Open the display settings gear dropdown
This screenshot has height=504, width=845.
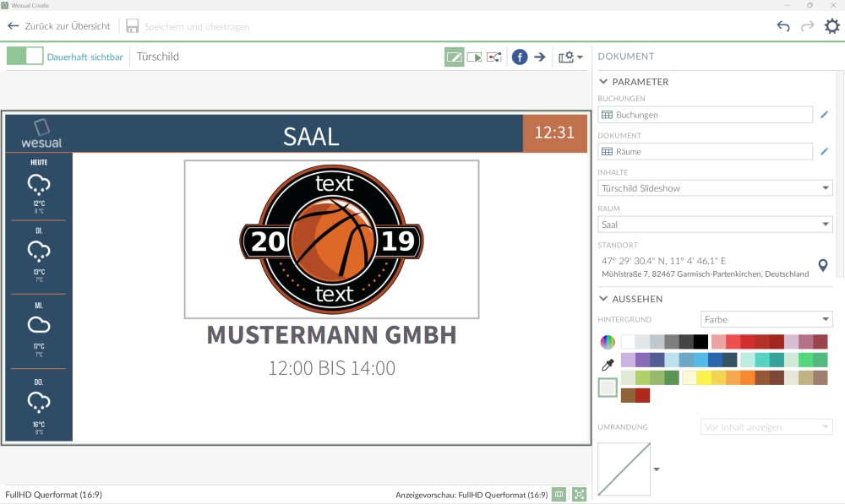pos(570,57)
